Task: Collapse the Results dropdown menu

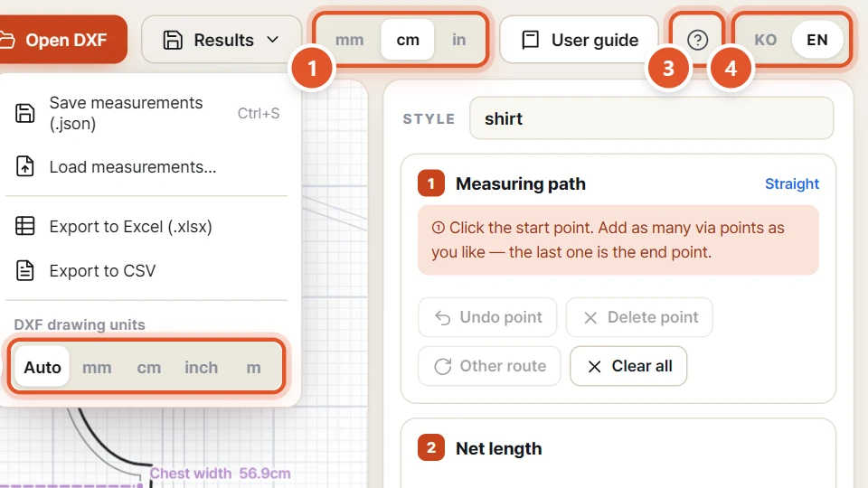Action: click(222, 40)
